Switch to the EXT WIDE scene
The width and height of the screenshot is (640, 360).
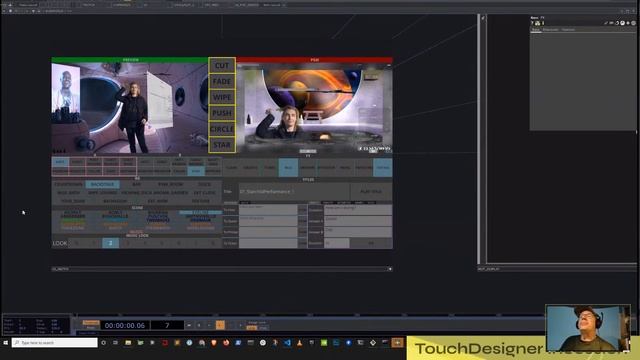coord(158,201)
